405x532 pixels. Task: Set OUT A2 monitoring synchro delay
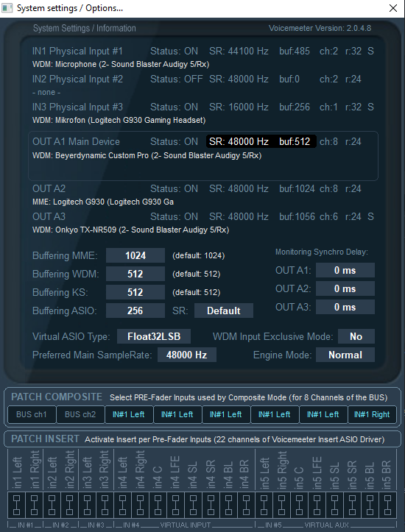(x=345, y=288)
